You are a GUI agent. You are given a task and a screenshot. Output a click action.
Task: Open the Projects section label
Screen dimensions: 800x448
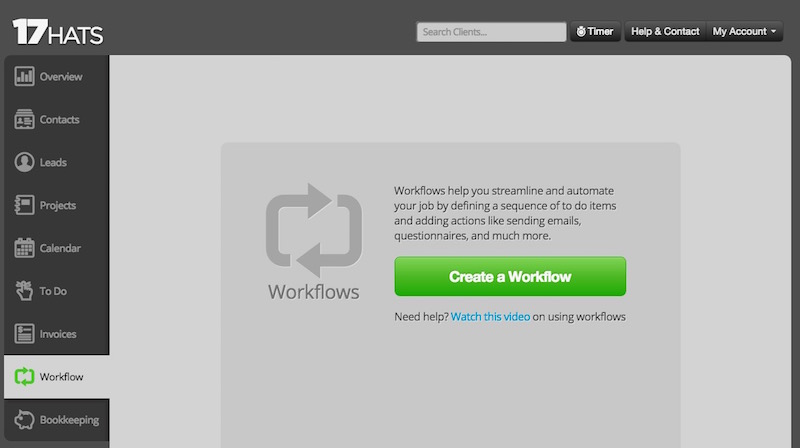(58, 206)
